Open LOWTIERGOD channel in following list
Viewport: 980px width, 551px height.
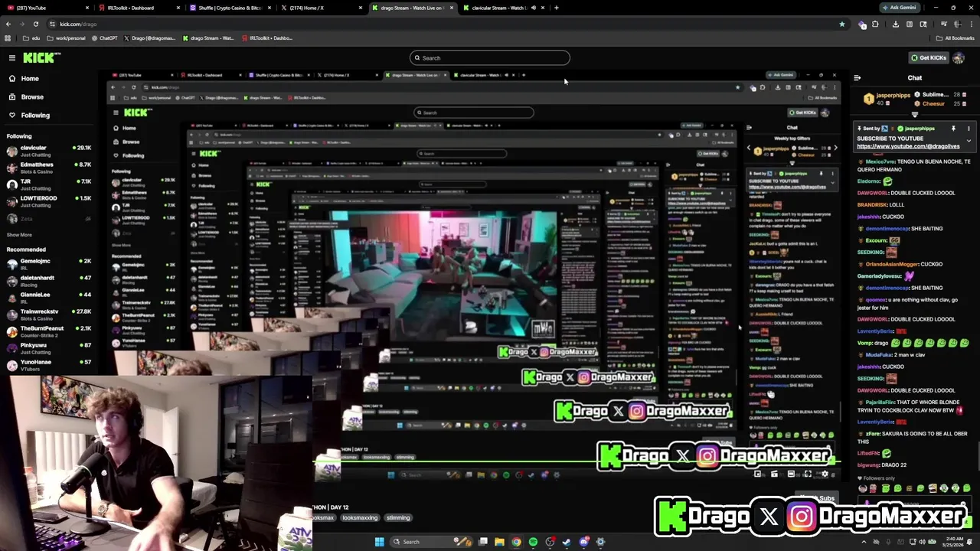point(47,201)
